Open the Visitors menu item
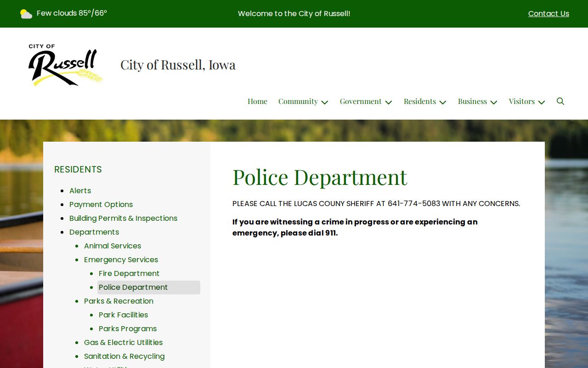The height and width of the screenshot is (368, 588). point(522,101)
